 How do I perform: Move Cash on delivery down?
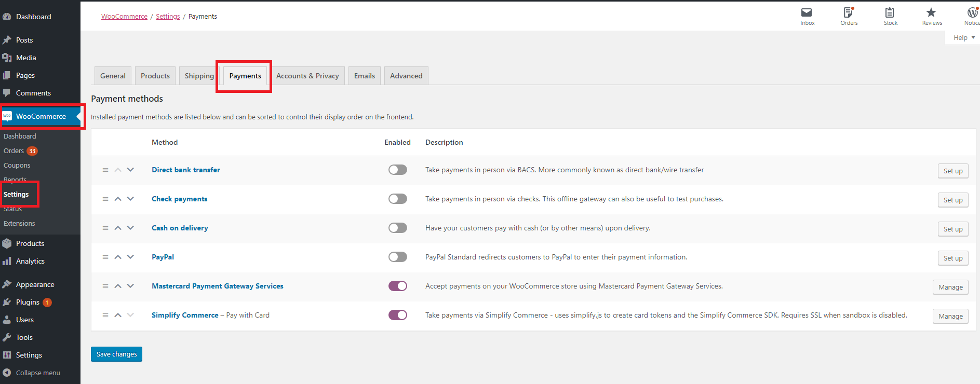click(x=130, y=228)
